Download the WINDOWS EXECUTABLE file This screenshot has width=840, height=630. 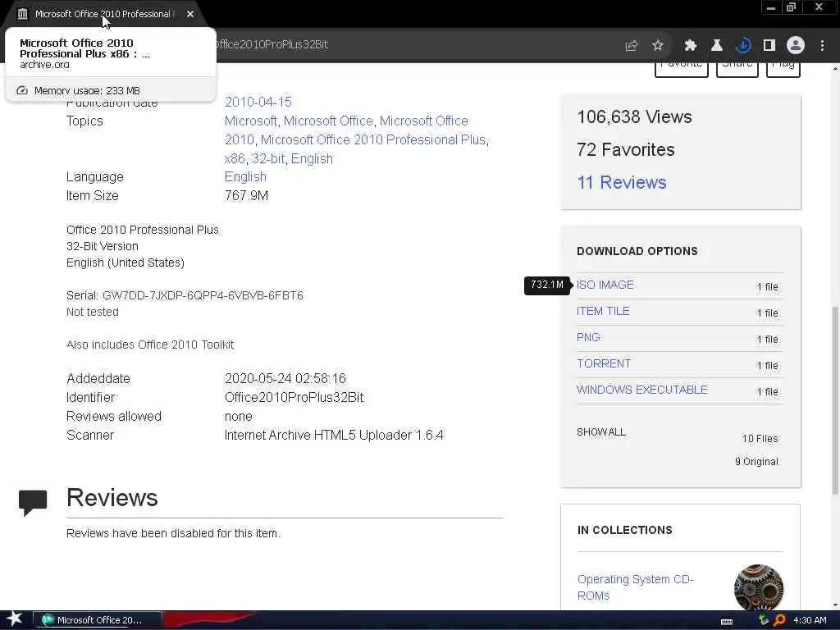641,390
